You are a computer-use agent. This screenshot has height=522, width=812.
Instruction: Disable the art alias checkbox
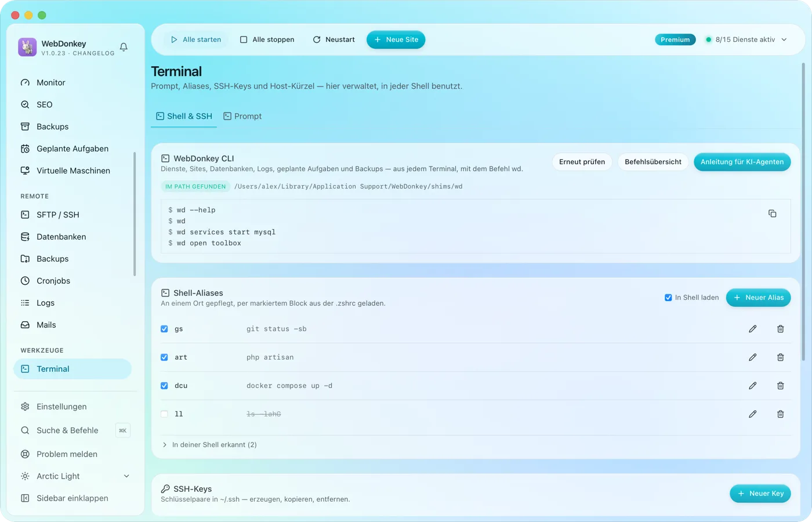click(x=164, y=357)
